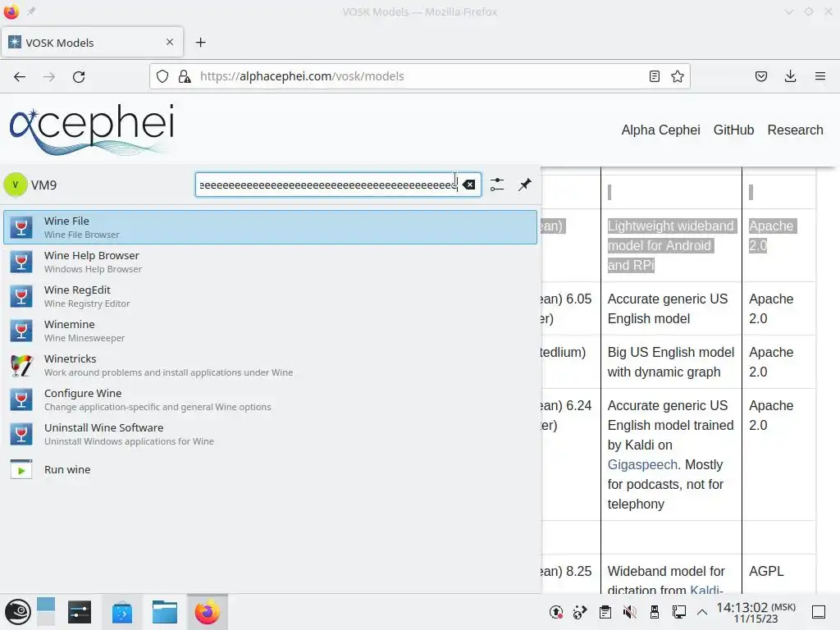840x630 pixels.
Task: Click the 'AGPL' license cell
Action: tap(766, 571)
